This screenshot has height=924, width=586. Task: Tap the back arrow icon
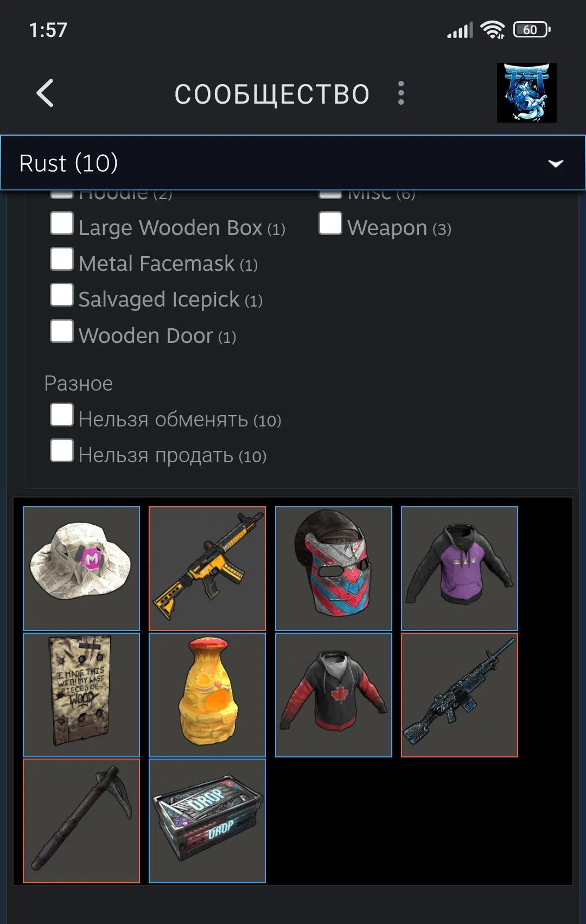pos(45,93)
